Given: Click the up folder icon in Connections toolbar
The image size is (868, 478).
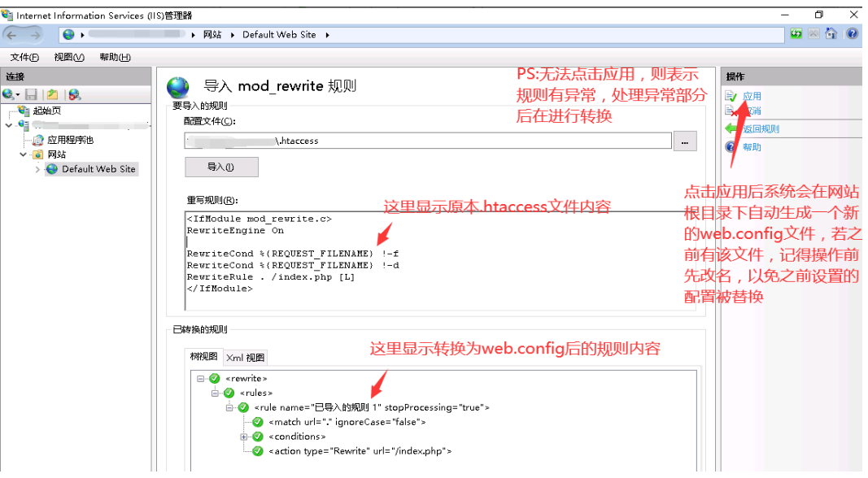Looking at the screenshot, I should click(52, 95).
